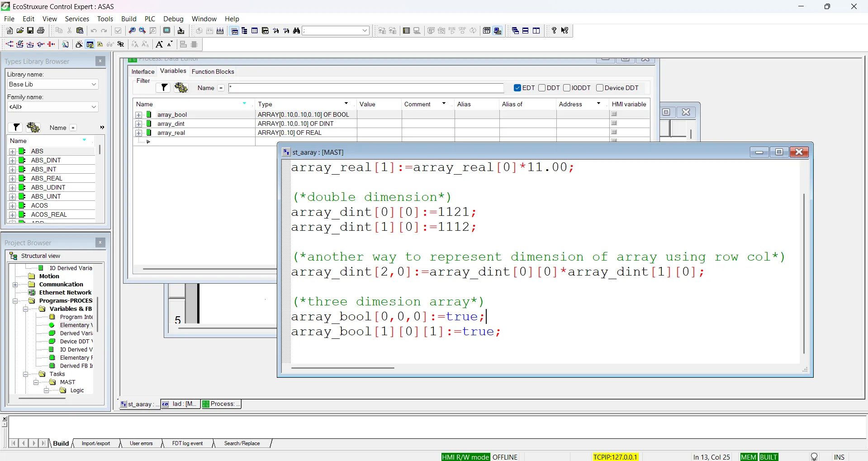The image size is (868, 461).
Task: Open the Library name dropdown
Action: coord(94,84)
